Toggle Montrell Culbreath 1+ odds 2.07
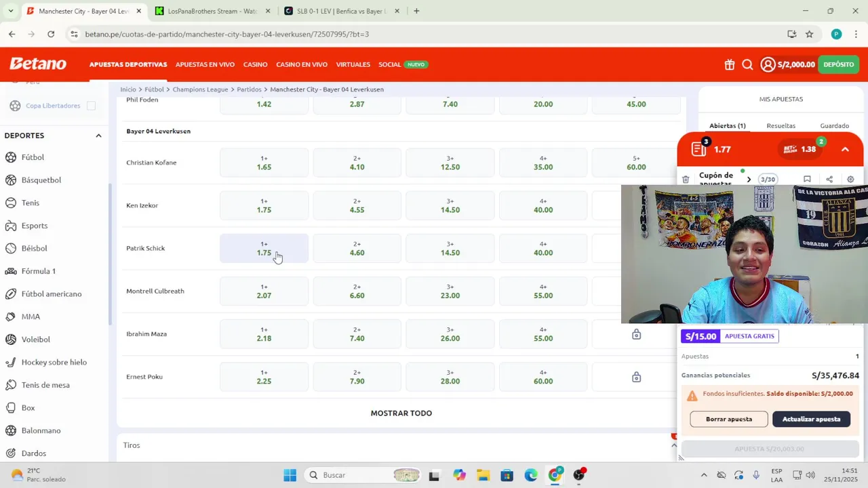Image resolution: width=868 pixels, height=488 pixels. (264, 291)
